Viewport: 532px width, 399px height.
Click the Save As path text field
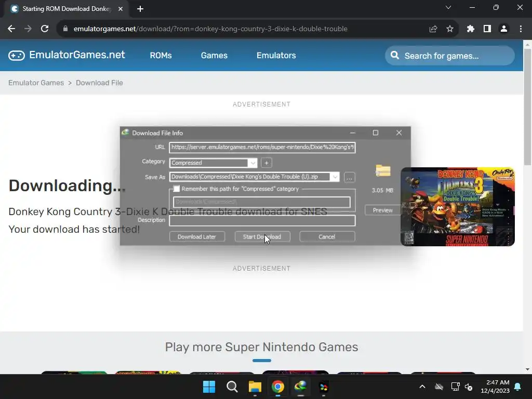pos(250,177)
